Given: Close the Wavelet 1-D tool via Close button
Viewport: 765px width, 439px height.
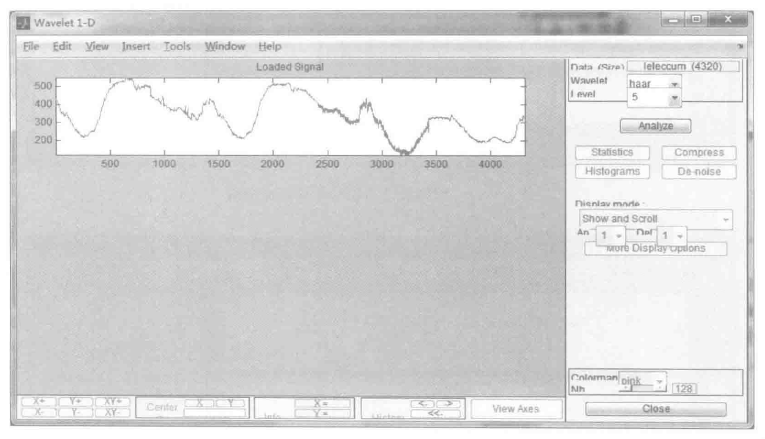Looking at the screenshot, I should tap(656, 409).
